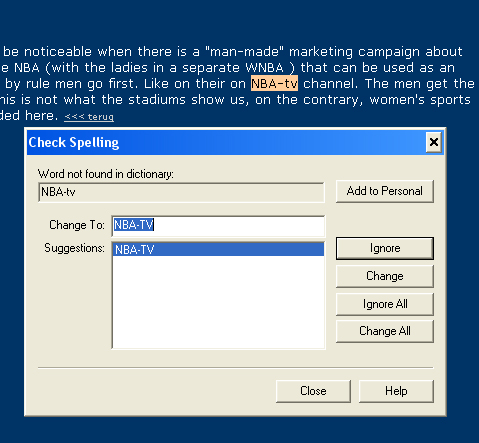This screenshot has width=479, height=443.
Task: Follow the <<< terug link
Action: click(89, 117)
